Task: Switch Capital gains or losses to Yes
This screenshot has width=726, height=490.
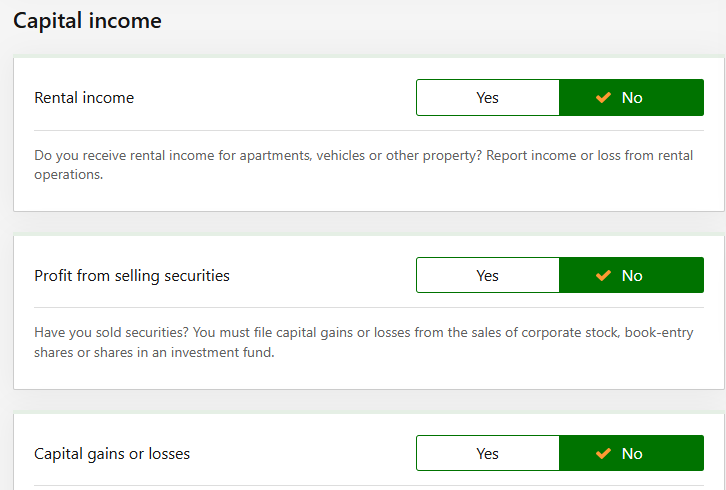Action: [487, 454]
